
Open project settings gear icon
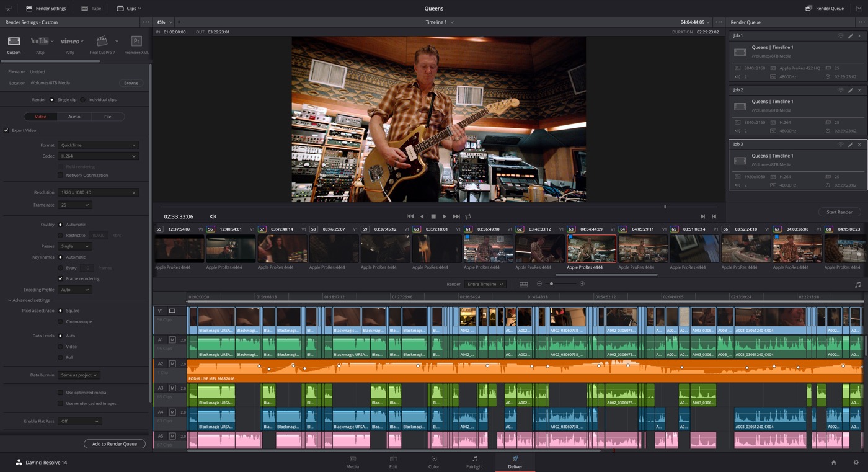coord(856,463)
